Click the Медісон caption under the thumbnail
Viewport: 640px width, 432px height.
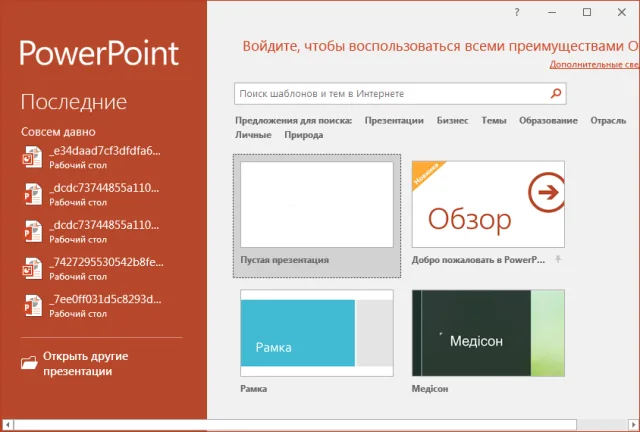(430, 389)
